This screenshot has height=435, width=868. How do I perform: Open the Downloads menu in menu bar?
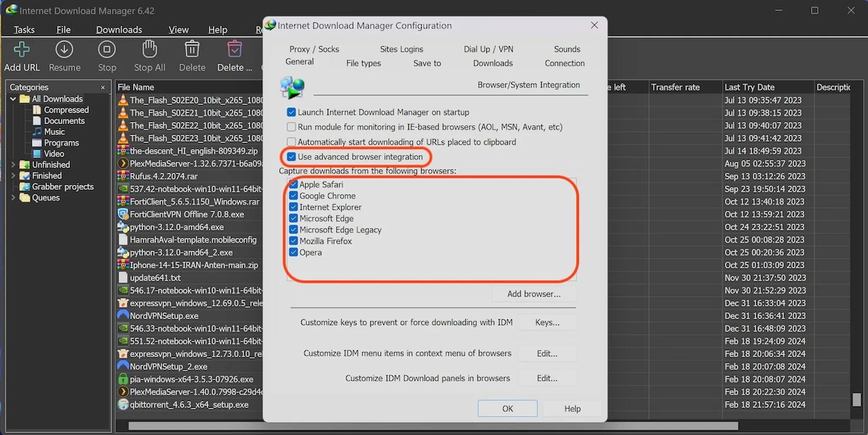[119, 30]
